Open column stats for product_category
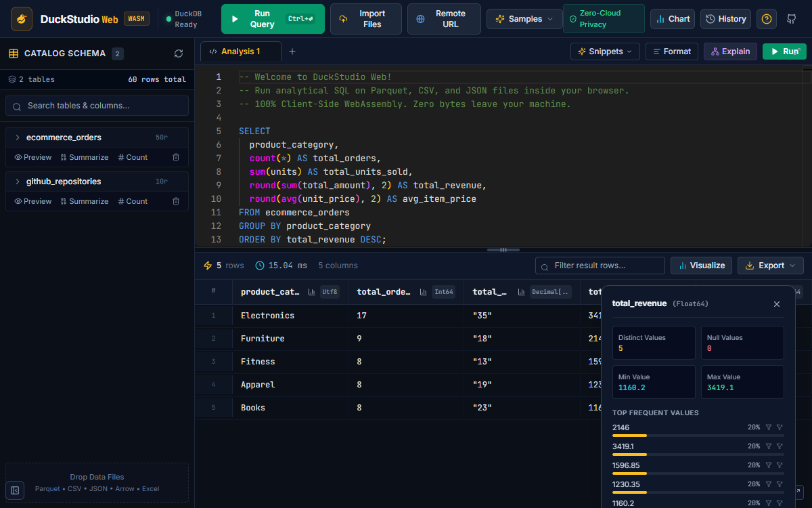Viewport: 812px width, 508px height. [312, 292]
